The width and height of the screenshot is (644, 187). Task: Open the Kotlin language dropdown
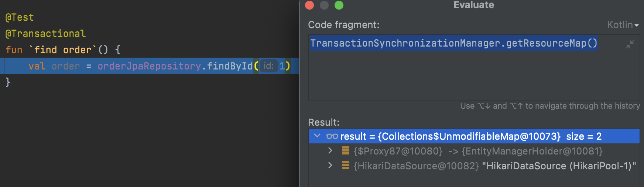(x=623, y=25)
